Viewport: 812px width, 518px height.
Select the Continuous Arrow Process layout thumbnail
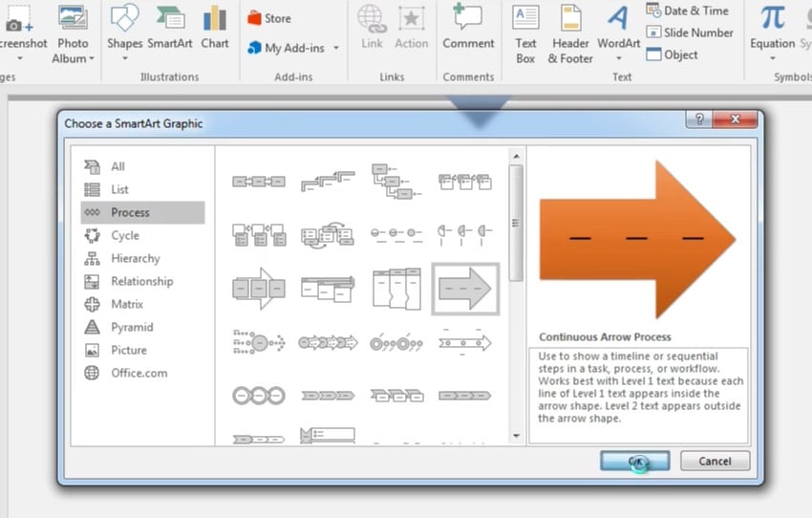(465, 289)
